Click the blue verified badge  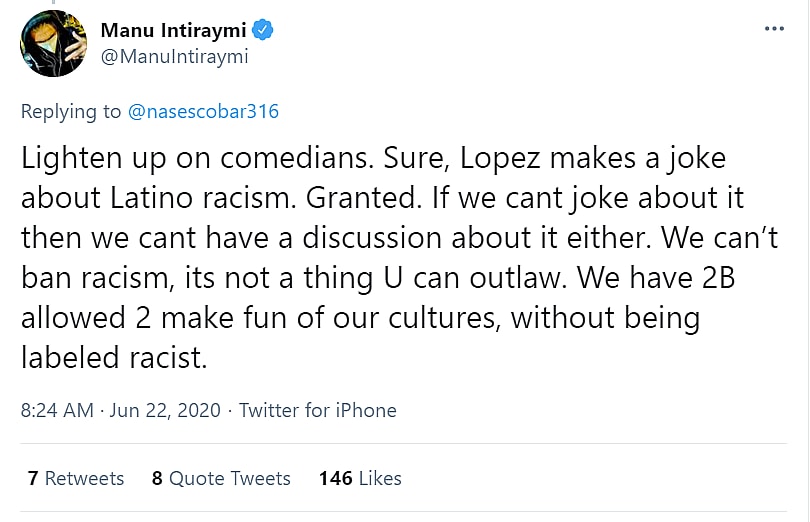[263, 30]
